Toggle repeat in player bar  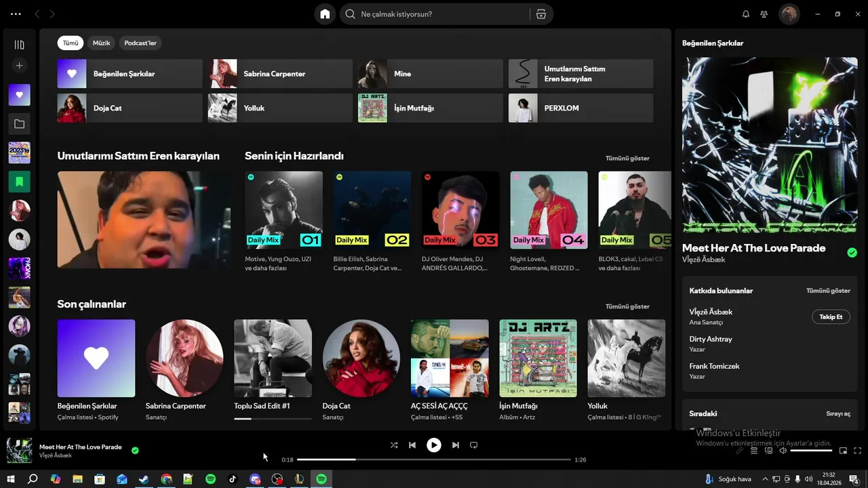point(474,445)
